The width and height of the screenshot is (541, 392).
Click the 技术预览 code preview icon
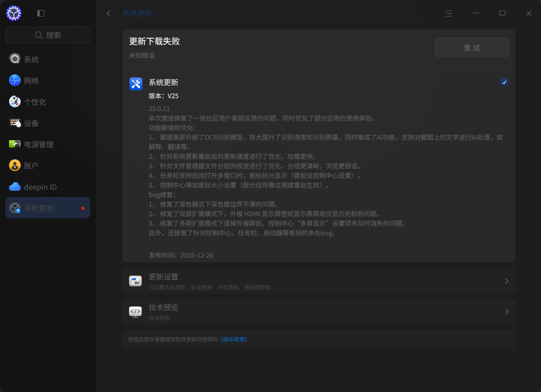(x=135, y=312)
